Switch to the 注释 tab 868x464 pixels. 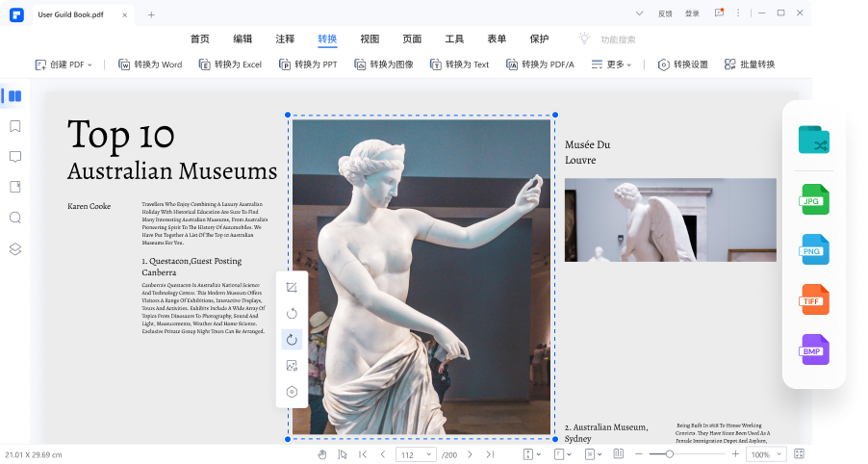pos(285,39)
